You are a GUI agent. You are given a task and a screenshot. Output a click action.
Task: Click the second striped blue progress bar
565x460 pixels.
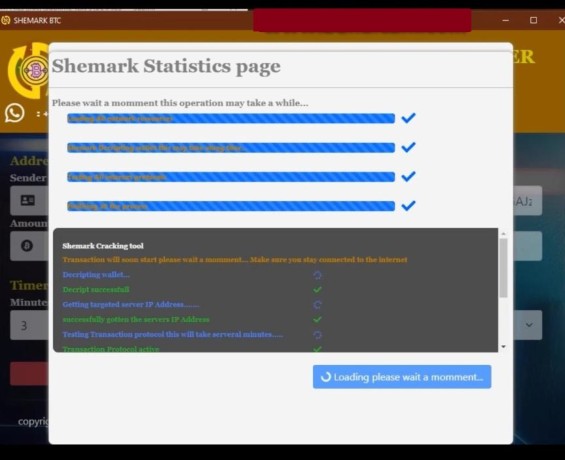pyautogui.click(x=231, y=148)
